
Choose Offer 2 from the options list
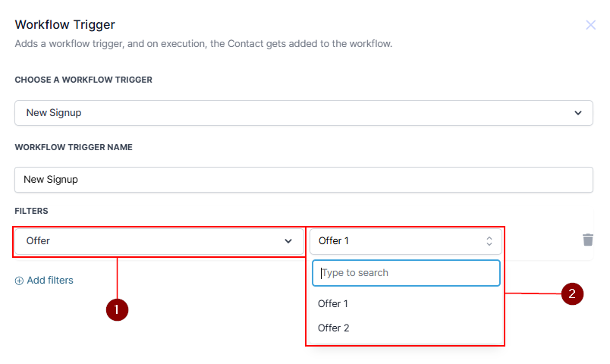coord(333,328)
